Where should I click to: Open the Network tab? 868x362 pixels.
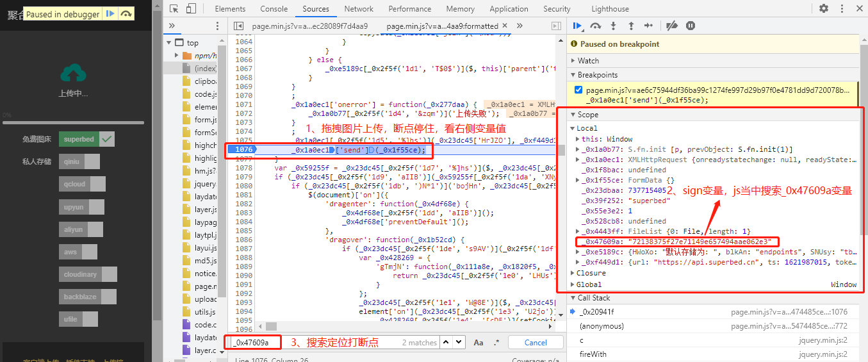pos(359,9)
